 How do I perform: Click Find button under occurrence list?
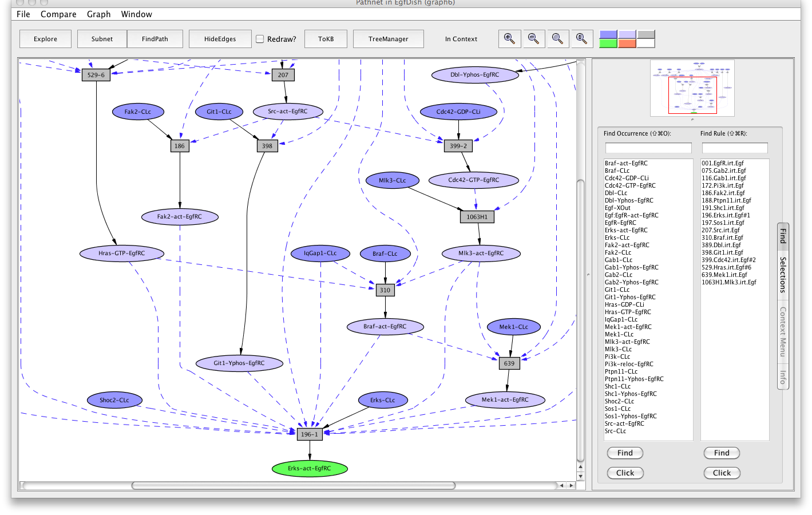625,453
